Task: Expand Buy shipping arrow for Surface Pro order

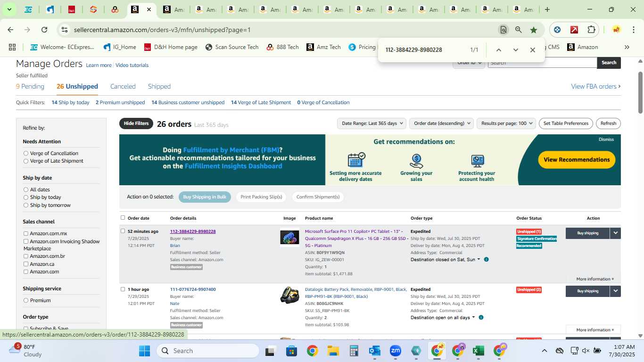Action: pyautogui.click(x=615, y=233)
